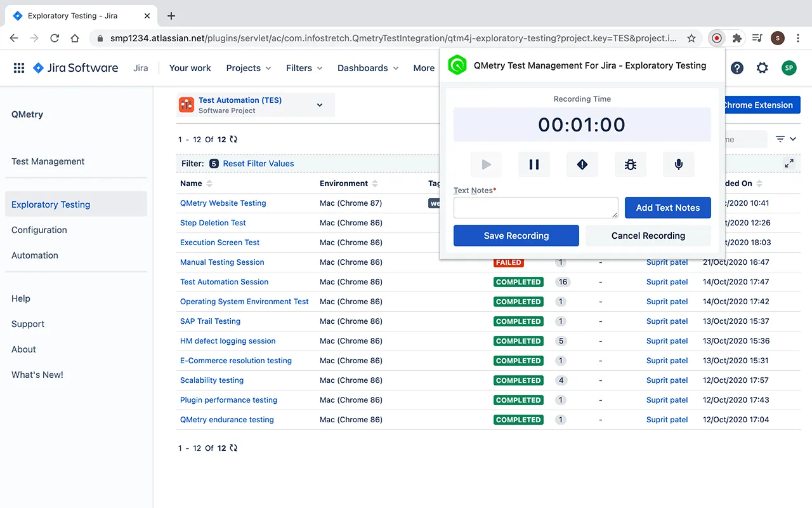Open Support in sidebar
The width and height of the screenshot is (812, 508).
click(28, 324)
